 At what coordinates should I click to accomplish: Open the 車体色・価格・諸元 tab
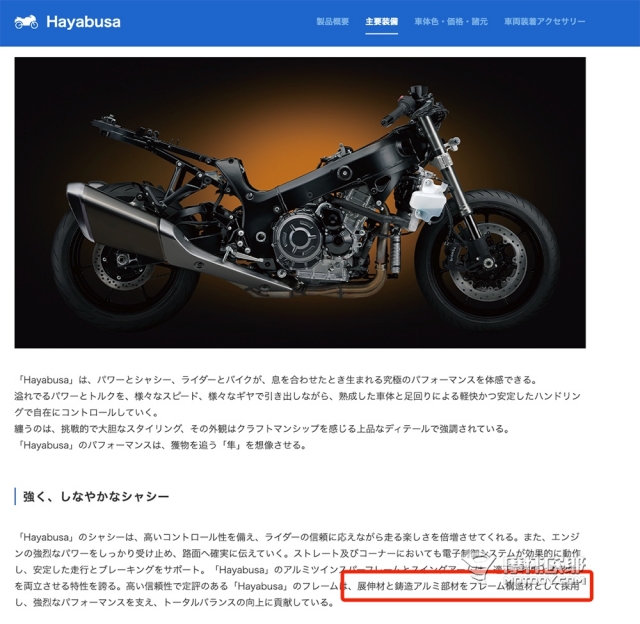(451, 22)
